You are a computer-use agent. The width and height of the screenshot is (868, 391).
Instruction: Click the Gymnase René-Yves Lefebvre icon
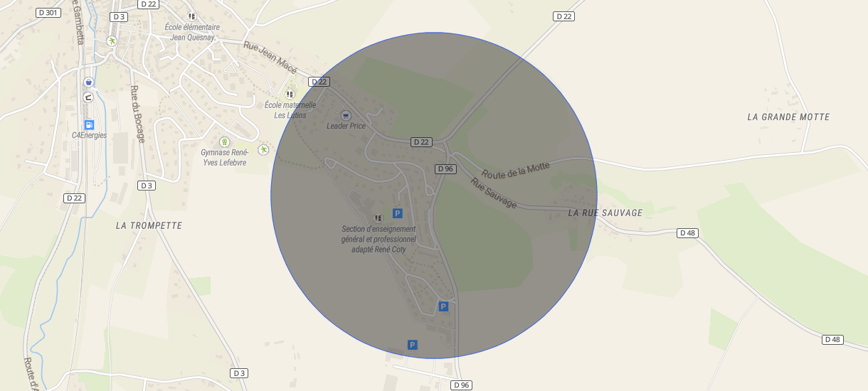pos(224,141)
